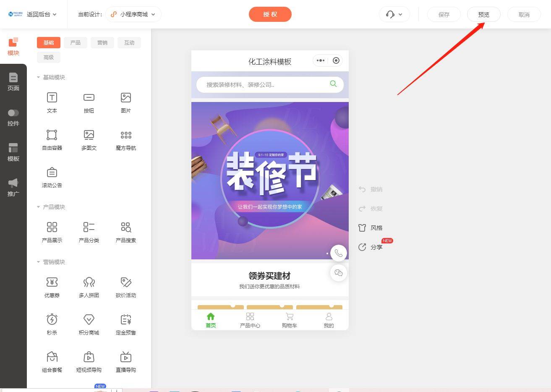Viewport: 551px width, 392px height.
Task: Select the 按钮 button module icon
Action: coord(89,98)
